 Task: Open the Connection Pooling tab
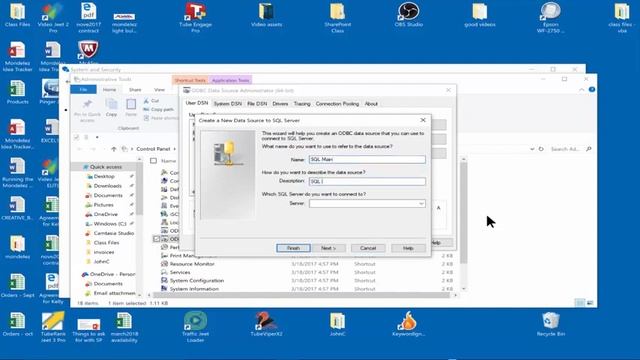pos(337,104)
